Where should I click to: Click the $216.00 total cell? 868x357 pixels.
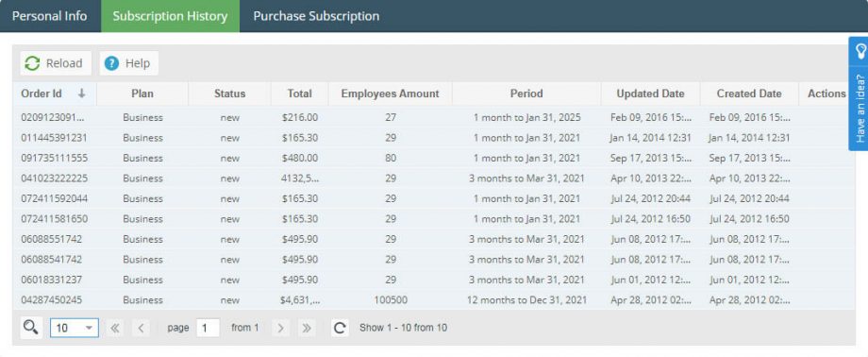[299, 117]
